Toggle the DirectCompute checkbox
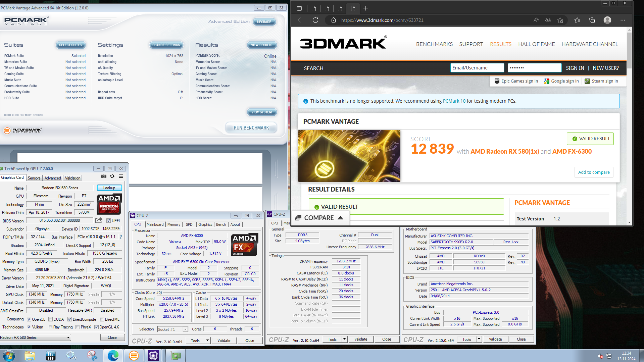The width and height of the screenshot is (644, 362). pyautogui.click(x=69, y=319)
